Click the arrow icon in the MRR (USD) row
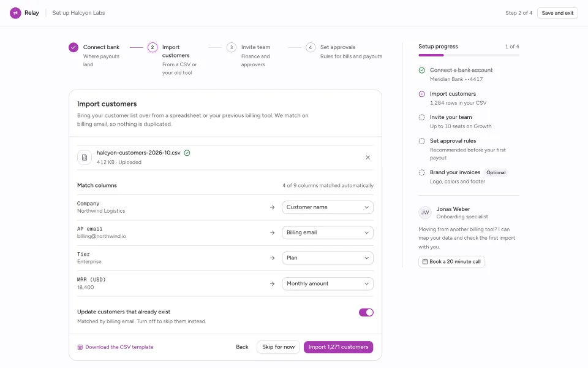 [x=272, y=284]
